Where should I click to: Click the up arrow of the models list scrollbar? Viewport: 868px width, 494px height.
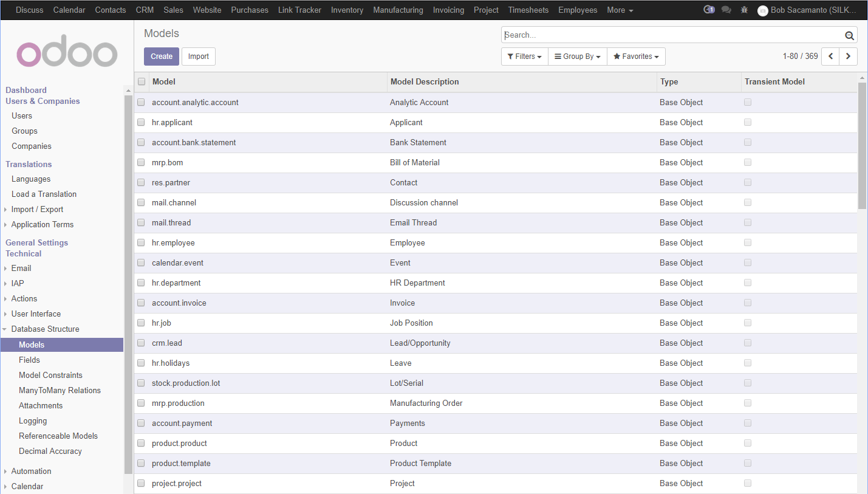click(862, 77)
